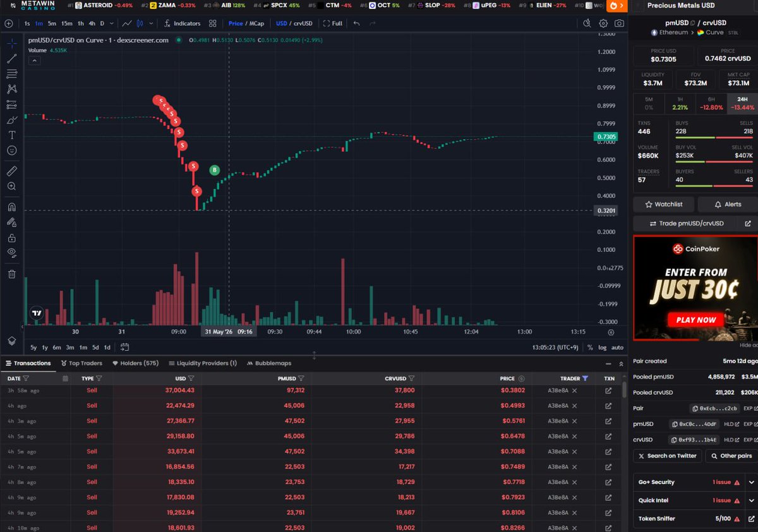The image size is (758, 532).
Task: Select the 1d date range
Action: click(x=107, y=348)
